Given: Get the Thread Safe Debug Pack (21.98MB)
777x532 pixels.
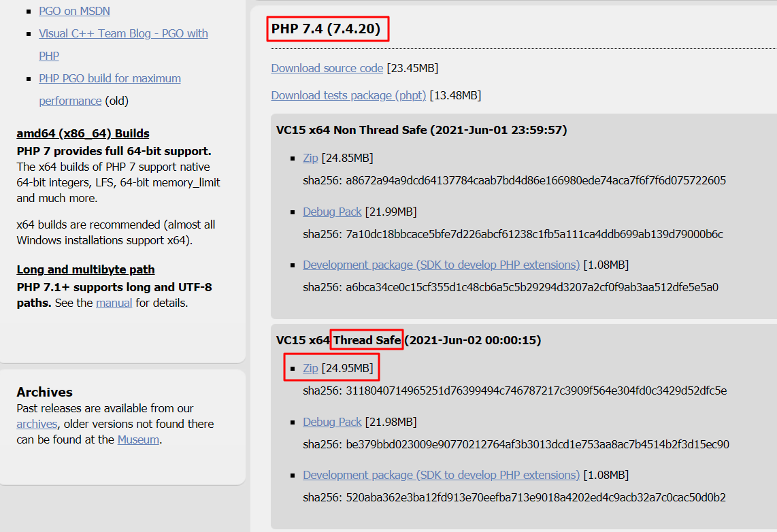Looking at the screenshot, I should tap(332, 422).
